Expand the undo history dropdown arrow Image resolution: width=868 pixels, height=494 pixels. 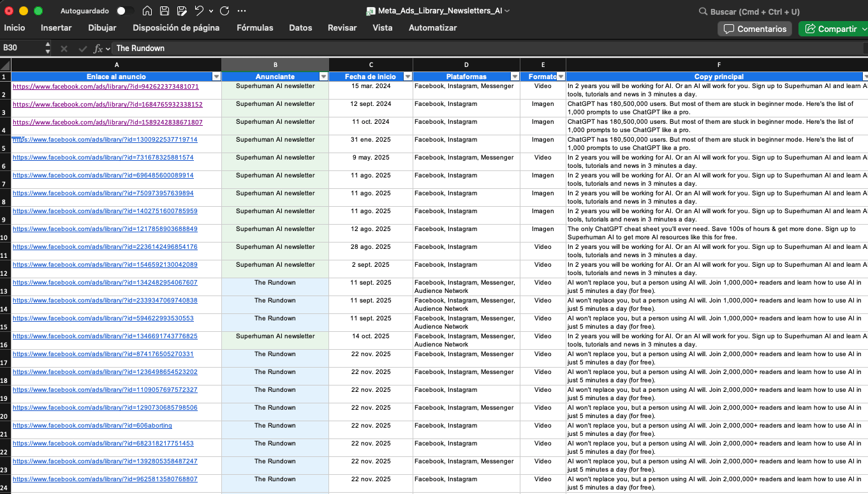(x=210, y=11)
